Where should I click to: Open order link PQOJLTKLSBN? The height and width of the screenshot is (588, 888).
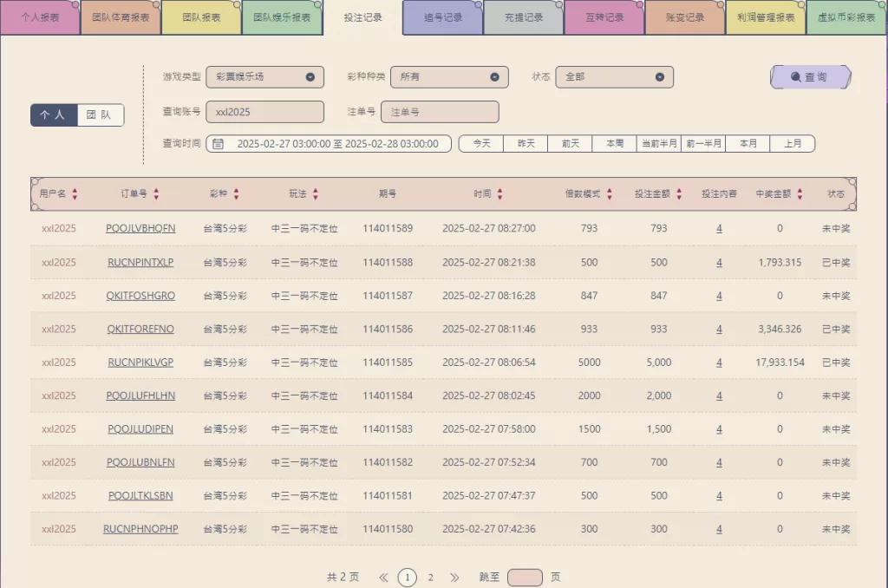(140, 496)
